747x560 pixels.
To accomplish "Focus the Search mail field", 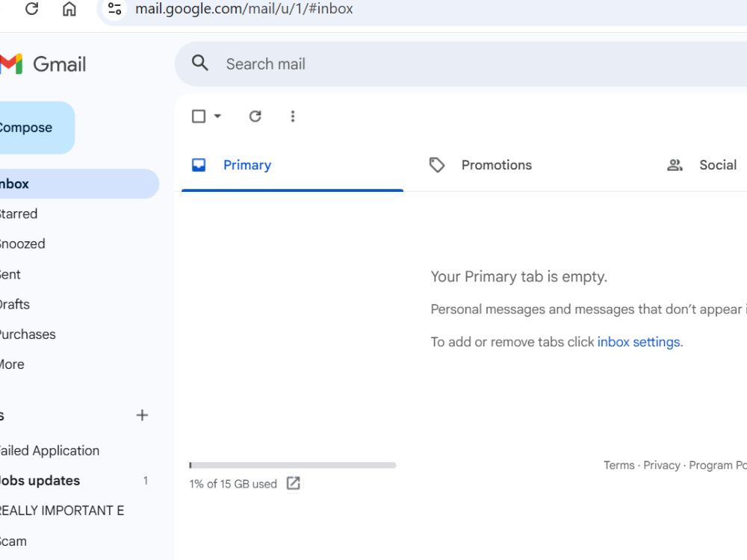I will click(x=461, y=63).
